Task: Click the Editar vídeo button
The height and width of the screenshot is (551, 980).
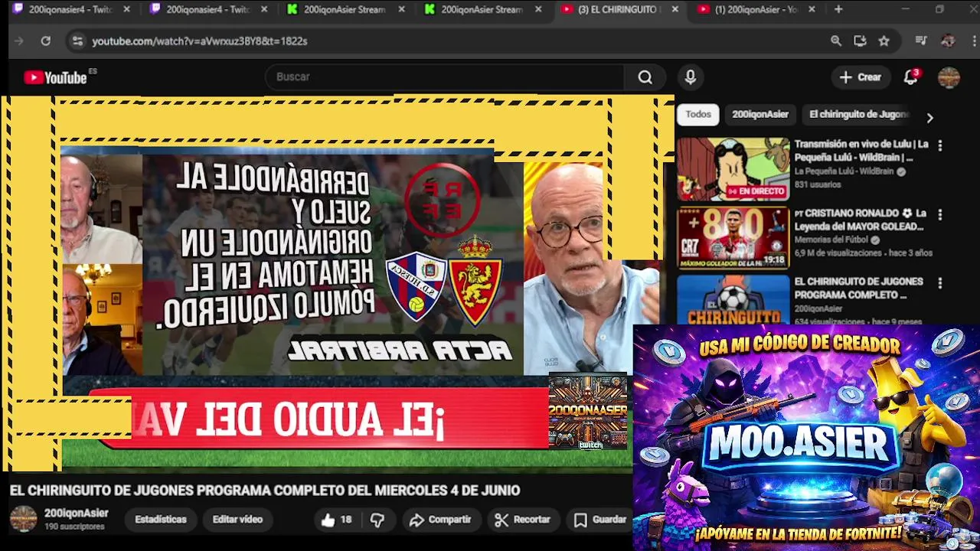Action: (x=237, y=520)
